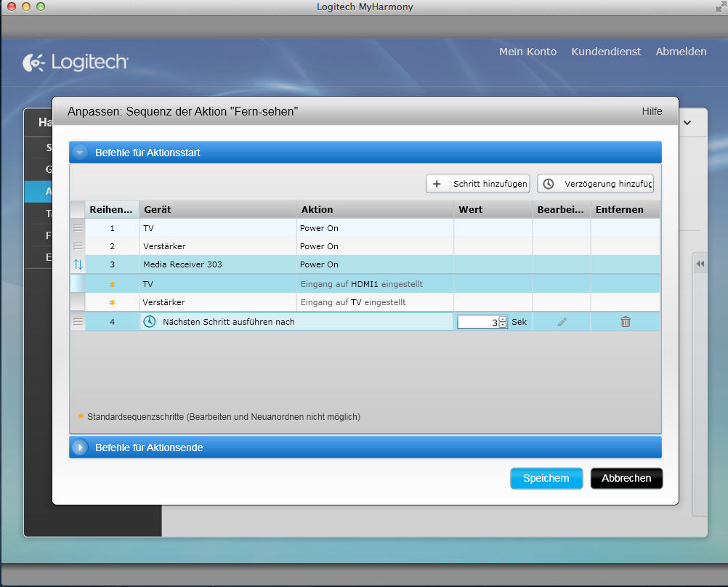Click Abmelden to log out

click(681, 52)
